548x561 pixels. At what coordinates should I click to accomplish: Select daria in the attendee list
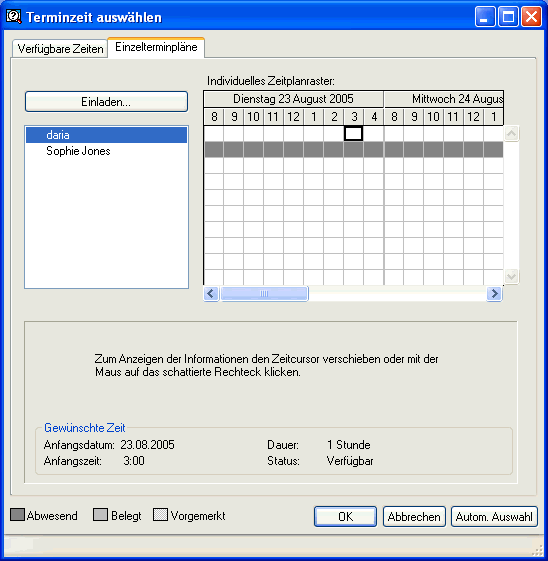pos(106,135)
